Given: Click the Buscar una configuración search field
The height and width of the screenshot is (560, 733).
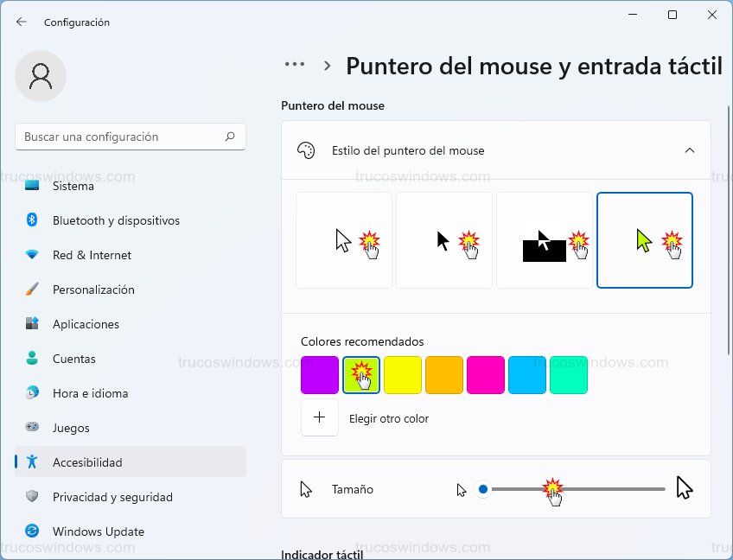Looking at the screenshot, I should [x=130, y=137].
